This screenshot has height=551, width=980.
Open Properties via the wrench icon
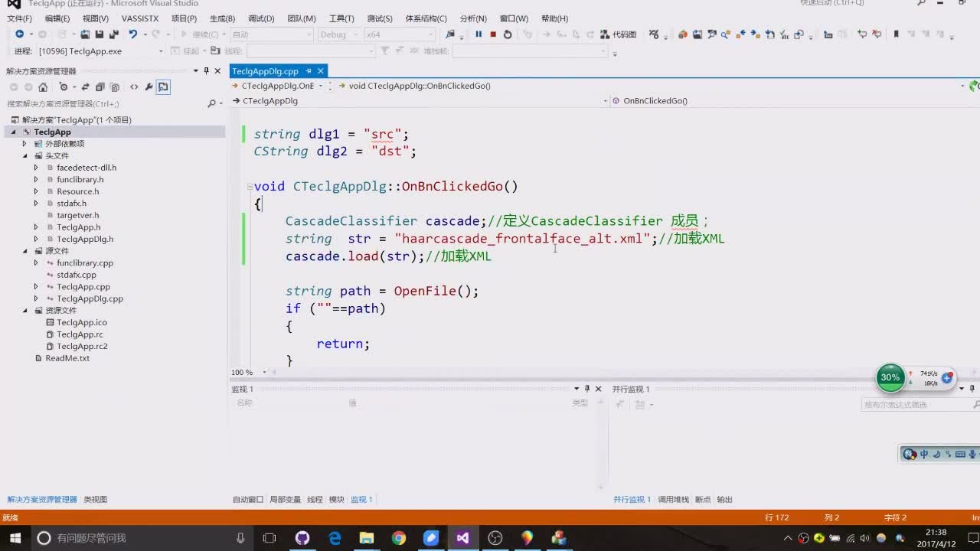[149, 87]
